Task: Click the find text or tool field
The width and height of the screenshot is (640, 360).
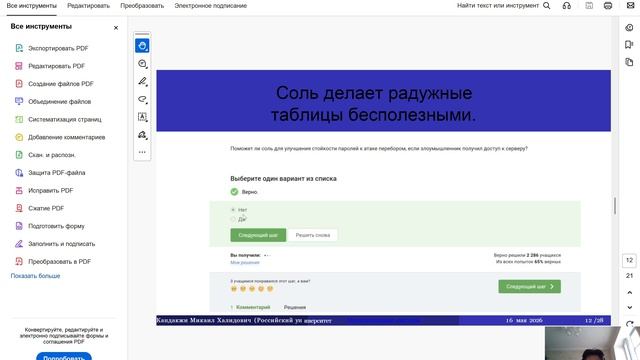Action: click(x=498, y=6)
